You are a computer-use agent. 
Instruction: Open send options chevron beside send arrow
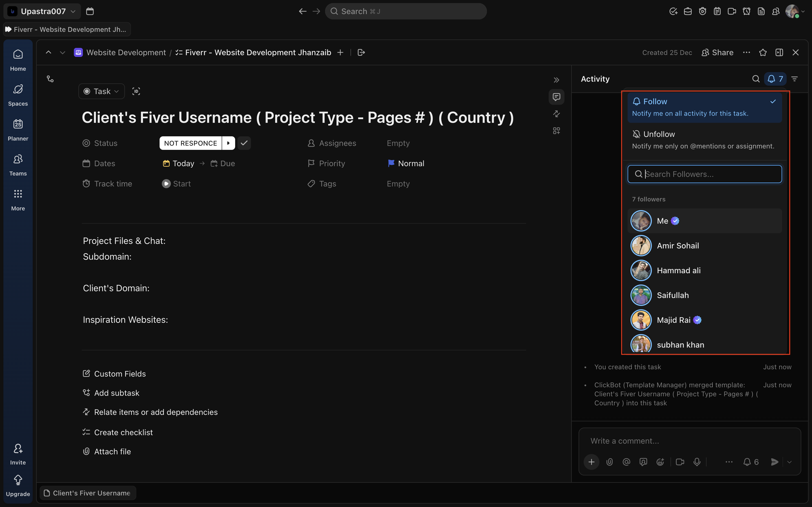pos(789,462)
